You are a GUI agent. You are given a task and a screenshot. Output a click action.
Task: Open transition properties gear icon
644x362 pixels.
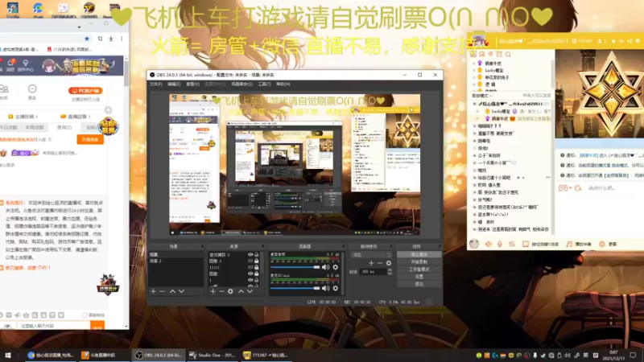pyautogui.click(x=389, y=263)
